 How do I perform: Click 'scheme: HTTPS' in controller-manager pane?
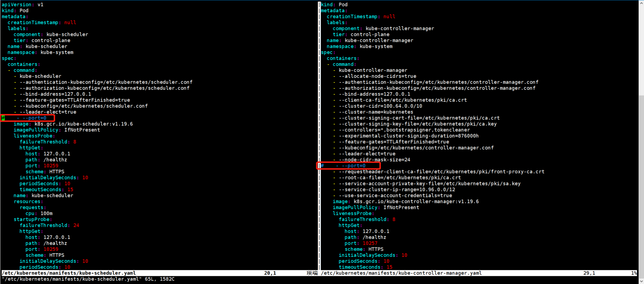364,249
